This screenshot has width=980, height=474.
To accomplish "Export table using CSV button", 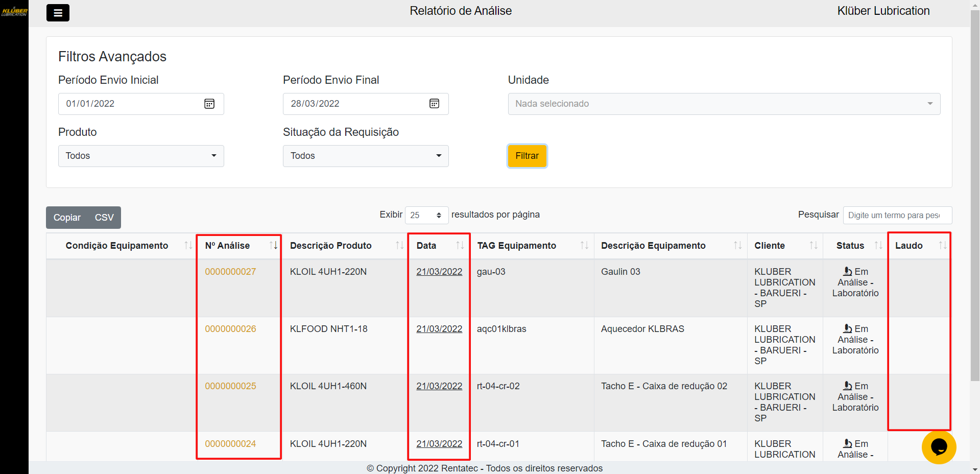I will click(x=104, y=218).
